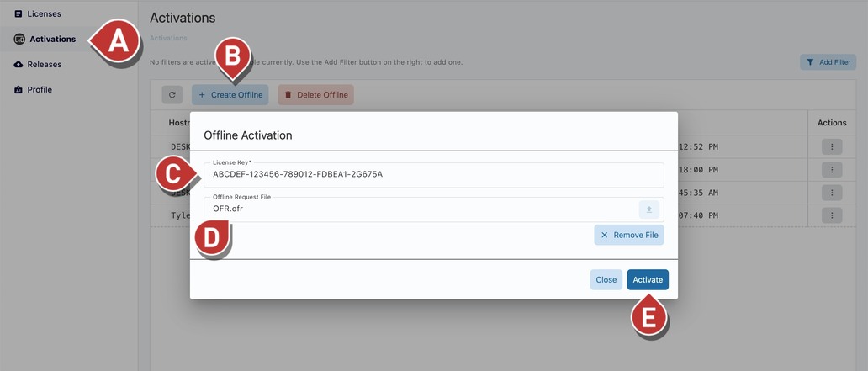Open actions menu for 07:40 PM row

[832, 215]
